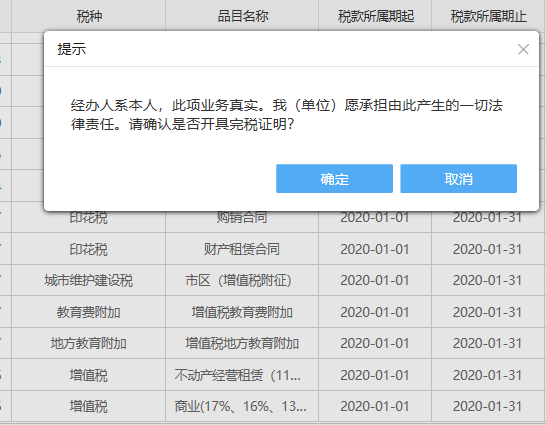
Task: Select the 商业(17%、16%、13... cell
Action: tap(242, 406)
